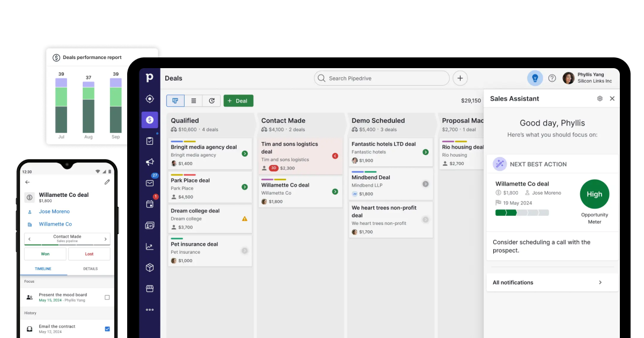Close the Sales Assistant panel

pyautogui.click(x=612, y=99)
